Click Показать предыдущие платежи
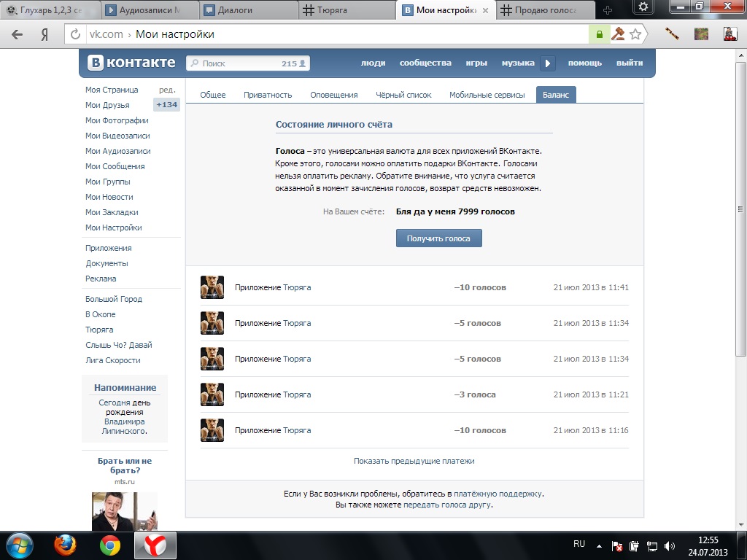 pos(414,461)
